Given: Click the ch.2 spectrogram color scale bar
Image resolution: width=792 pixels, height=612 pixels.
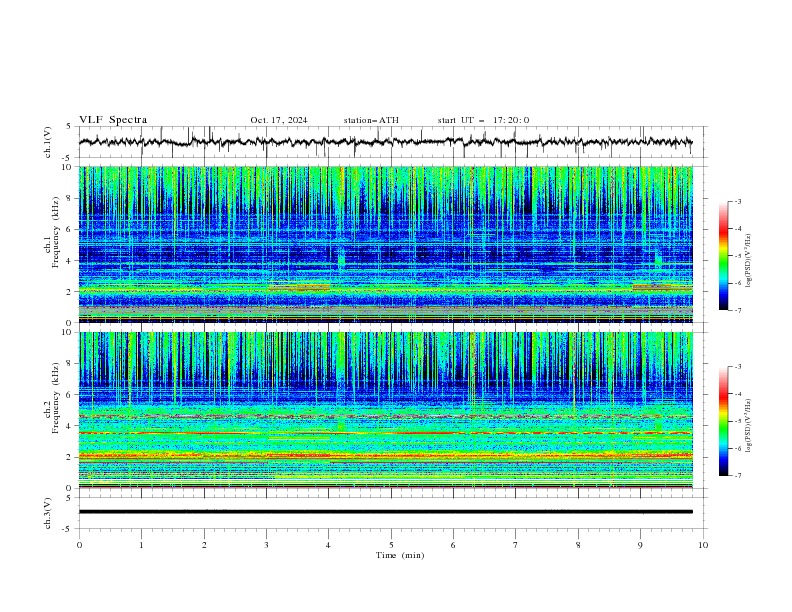Looking at the screenshot, I should tap(724, 421).
